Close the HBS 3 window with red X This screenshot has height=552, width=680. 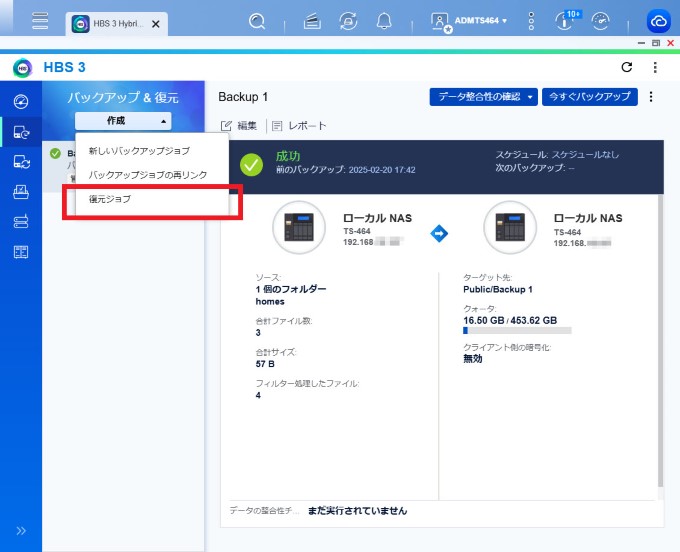670,43
